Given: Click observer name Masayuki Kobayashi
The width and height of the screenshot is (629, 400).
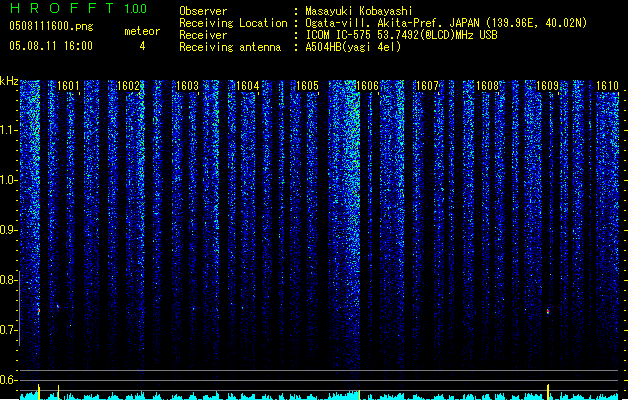Looking at the screenshot, I should [x=359, y=11].
